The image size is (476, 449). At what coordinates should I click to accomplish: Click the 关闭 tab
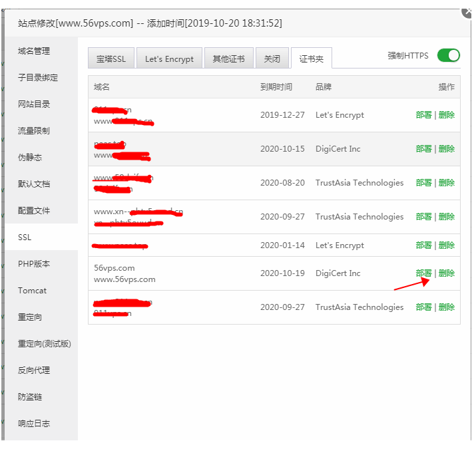point(272,59)
